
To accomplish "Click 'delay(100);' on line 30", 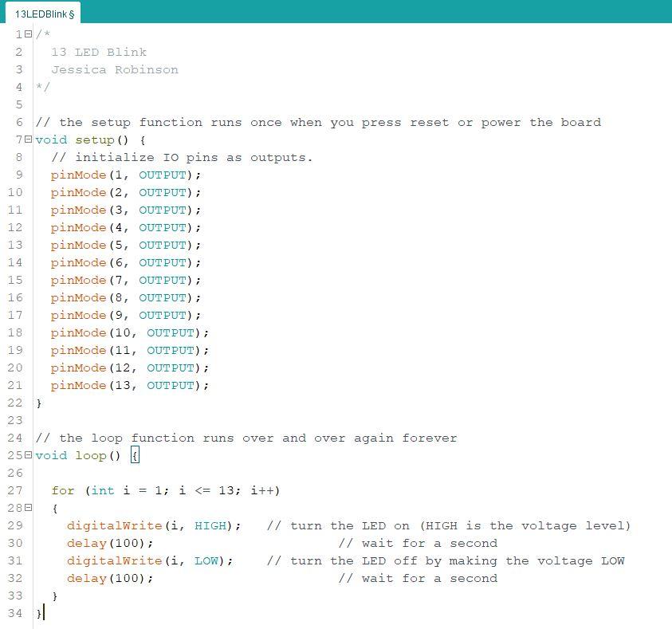I will coord(110,544).
